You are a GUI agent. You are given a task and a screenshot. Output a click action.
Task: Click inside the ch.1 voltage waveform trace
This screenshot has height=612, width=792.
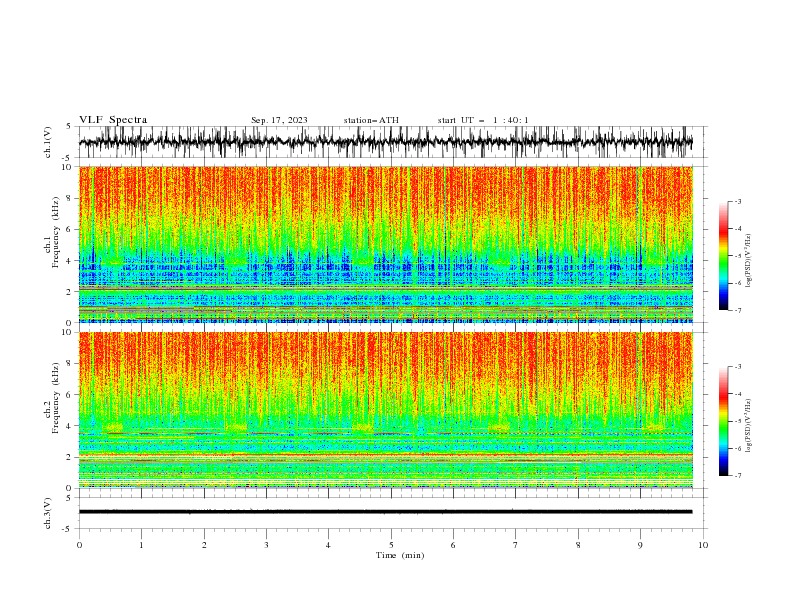coord(385,142)
